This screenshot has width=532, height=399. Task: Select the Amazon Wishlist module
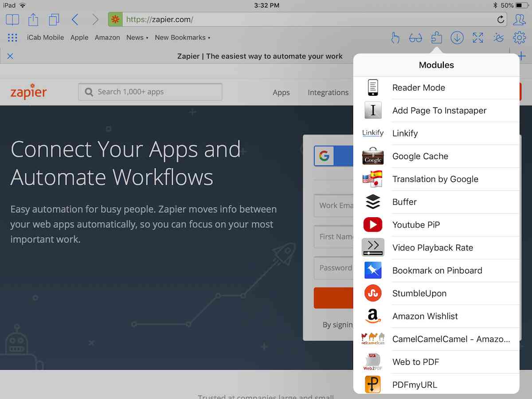coord(436,316)
